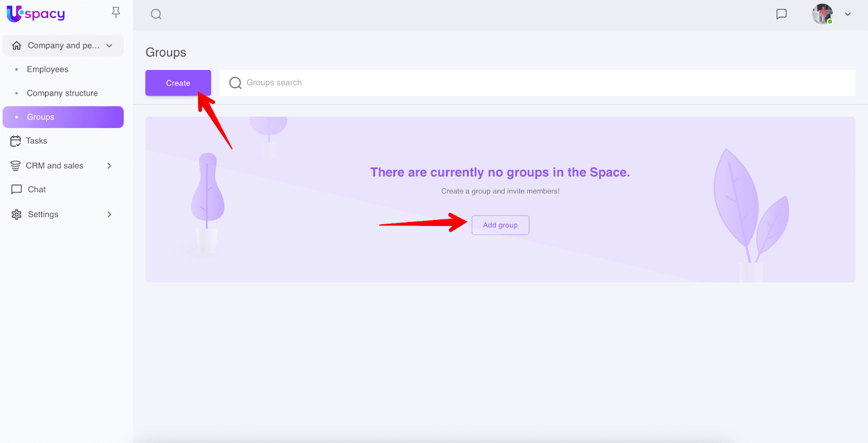Pin the sidebar with the pin icon
Viewport: 868px width, 443px height.
[116, 12]
